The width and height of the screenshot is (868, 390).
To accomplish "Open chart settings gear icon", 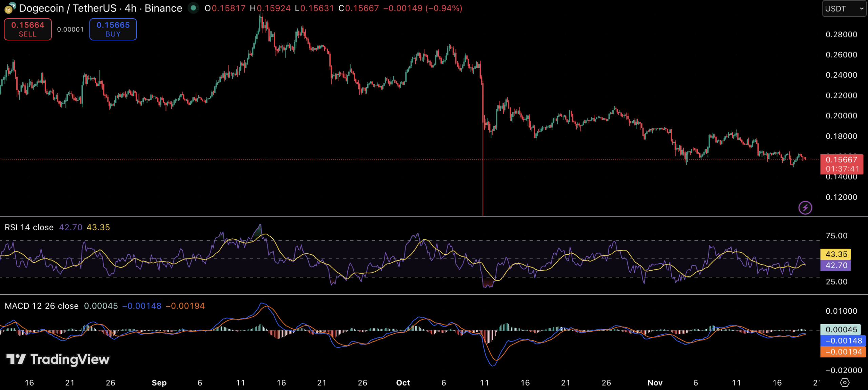I will [845, 383].
